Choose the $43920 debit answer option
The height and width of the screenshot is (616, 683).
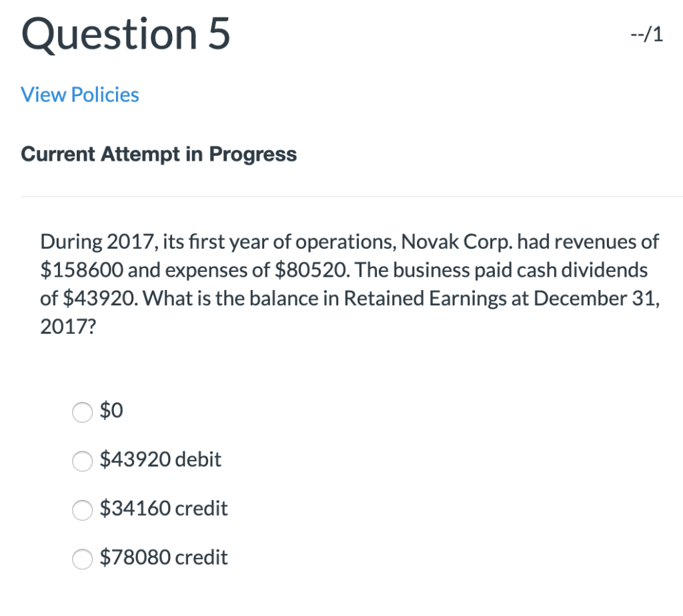point(82,461)
